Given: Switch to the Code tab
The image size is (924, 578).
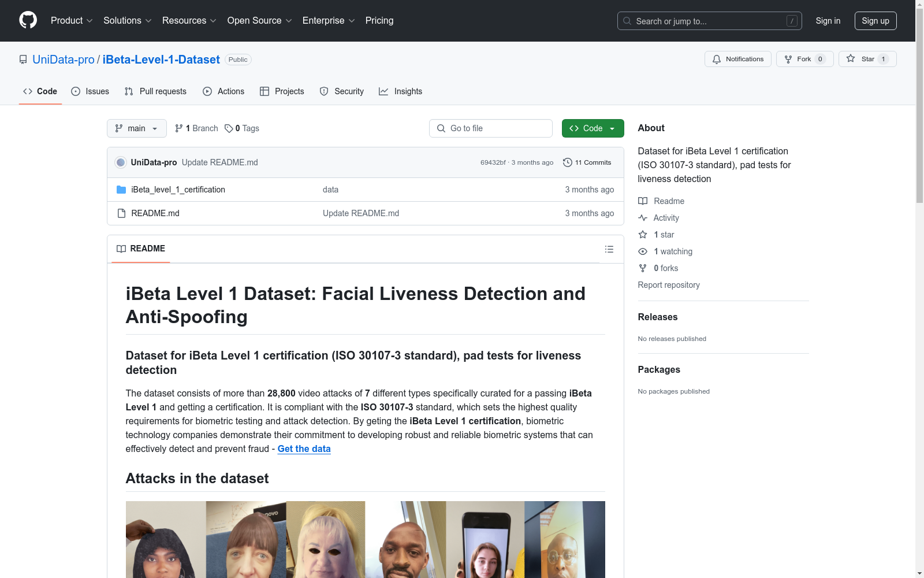Looking at the screenshot, I should (40, 91).
